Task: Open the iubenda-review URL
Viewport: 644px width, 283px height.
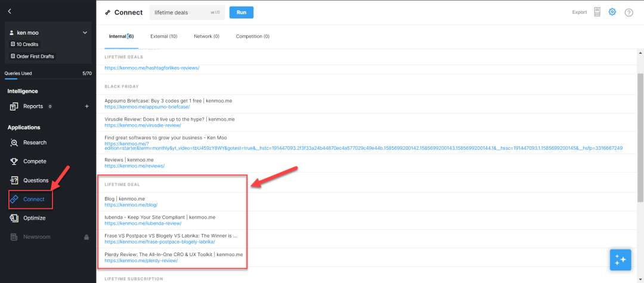Action: click(143, 223)
